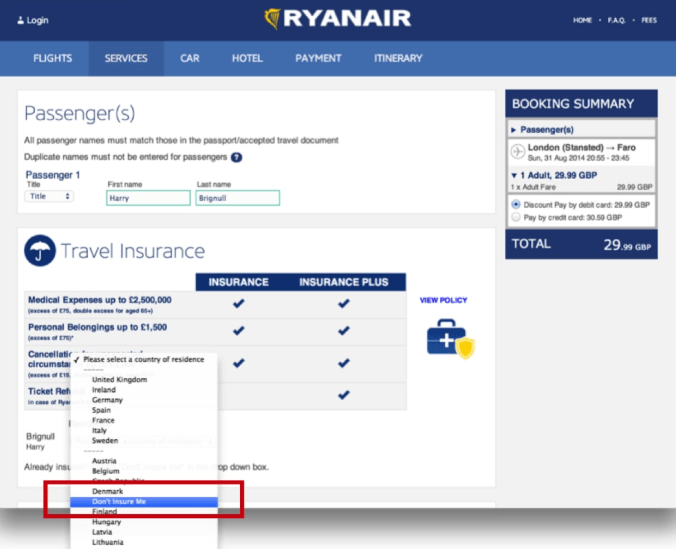Click the First name field containing Harry
Screen dimensions: 676x549
pyautogui.click(x=148, y=198)
